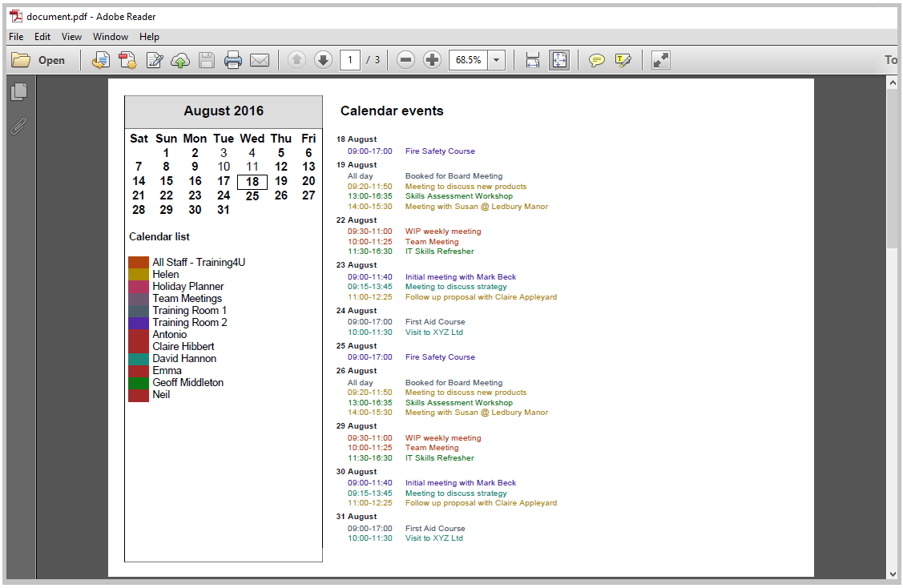Screen dimensions: 903x588
Task: Click the read mode expand icon
Action: click(660, 60)
